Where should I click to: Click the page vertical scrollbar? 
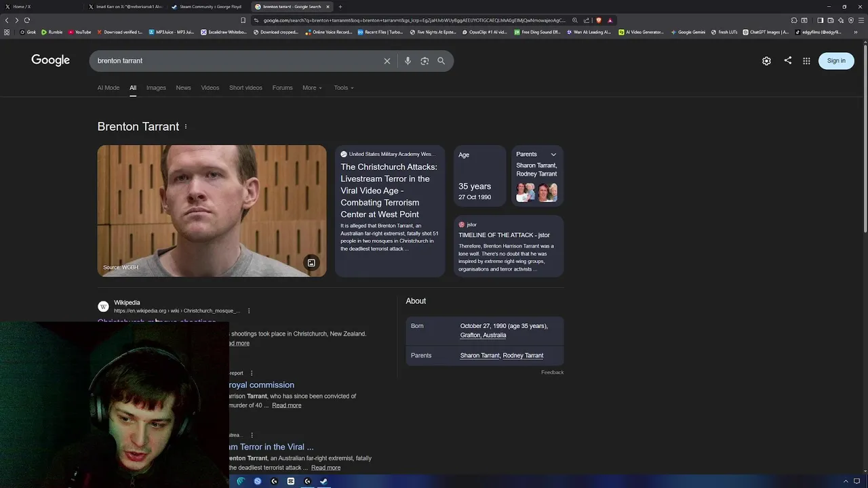(x=865, y=139)
